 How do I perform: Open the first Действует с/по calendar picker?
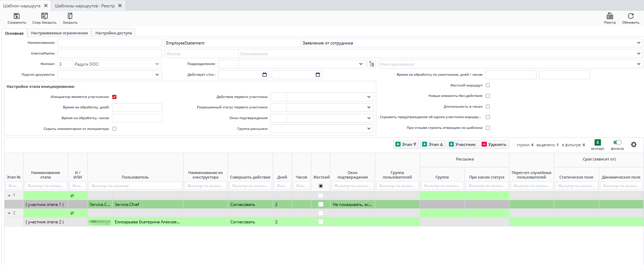[x=264, y=75]
